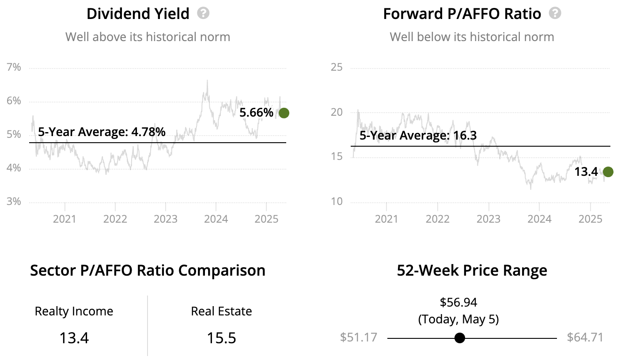Click the Sector P/AFFO Ratio Comparison heading
This screenshot has width=621, height=364.
(148, 270)
